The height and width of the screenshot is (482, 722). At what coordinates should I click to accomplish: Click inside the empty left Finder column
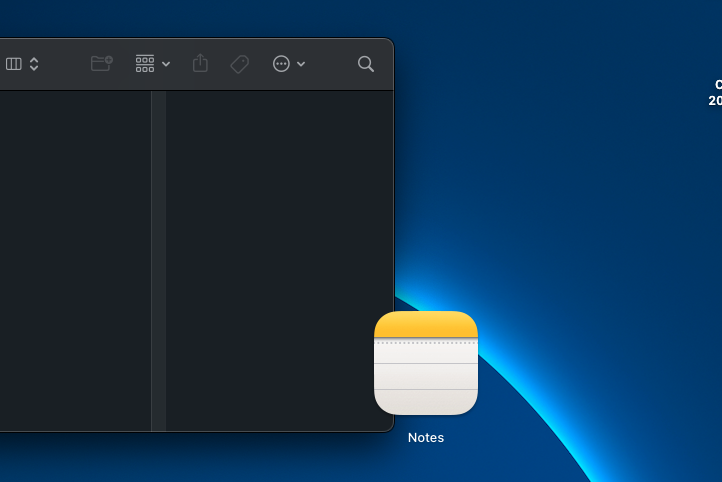pos(75,260)
